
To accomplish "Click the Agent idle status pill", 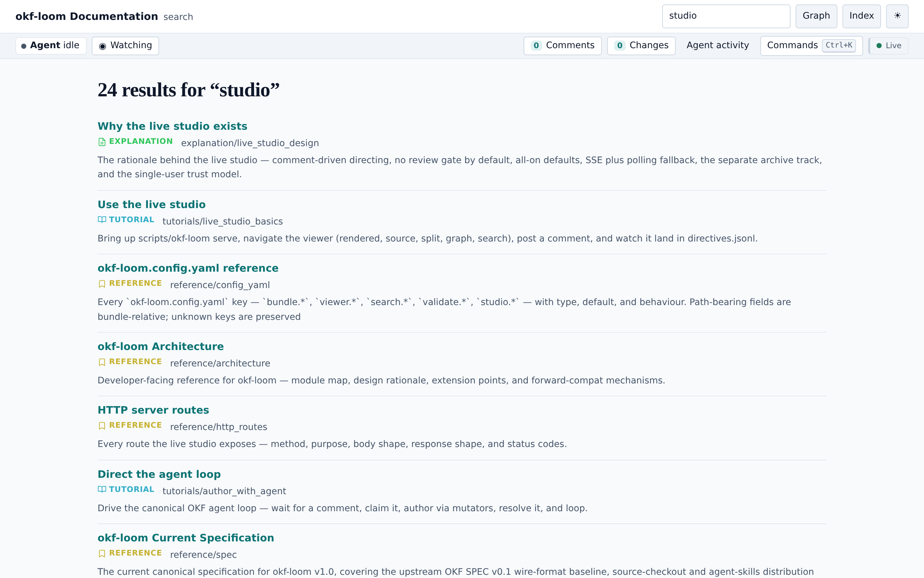I will (x=51, y=46).
